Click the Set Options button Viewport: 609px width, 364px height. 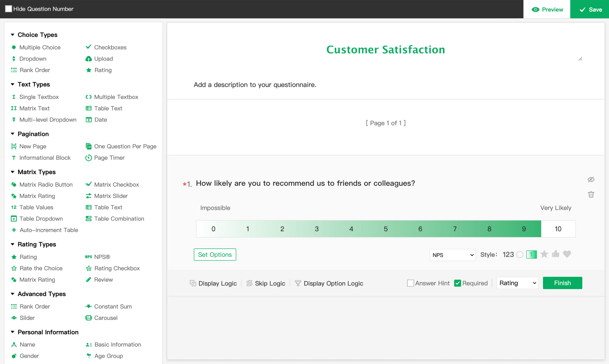point(215,255)
